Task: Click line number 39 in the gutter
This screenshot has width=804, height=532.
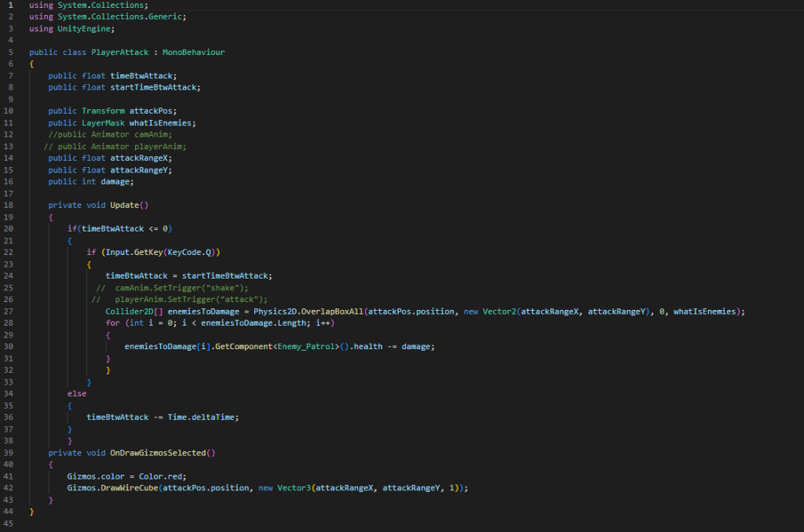Action: pyautogui.click(x=11, y=452)
